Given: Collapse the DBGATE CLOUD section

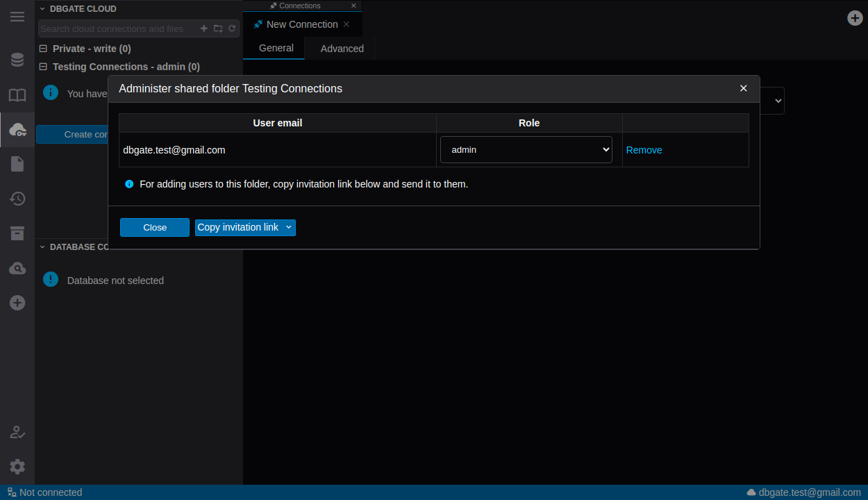Looking at the screenshot, I should pyautogui.click(x=42, y=9).
